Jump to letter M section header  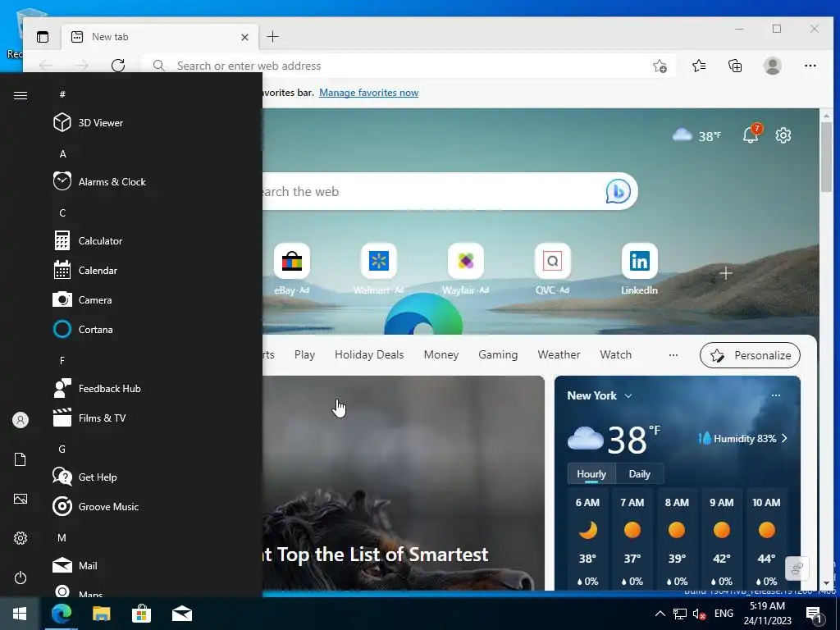click(x=62, y=537)
